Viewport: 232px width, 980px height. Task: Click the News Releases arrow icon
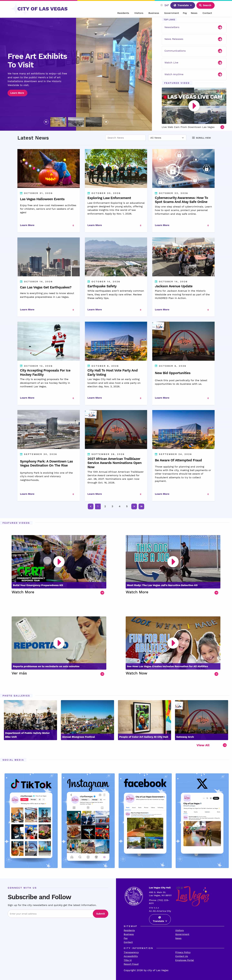(x=220, y=39)
